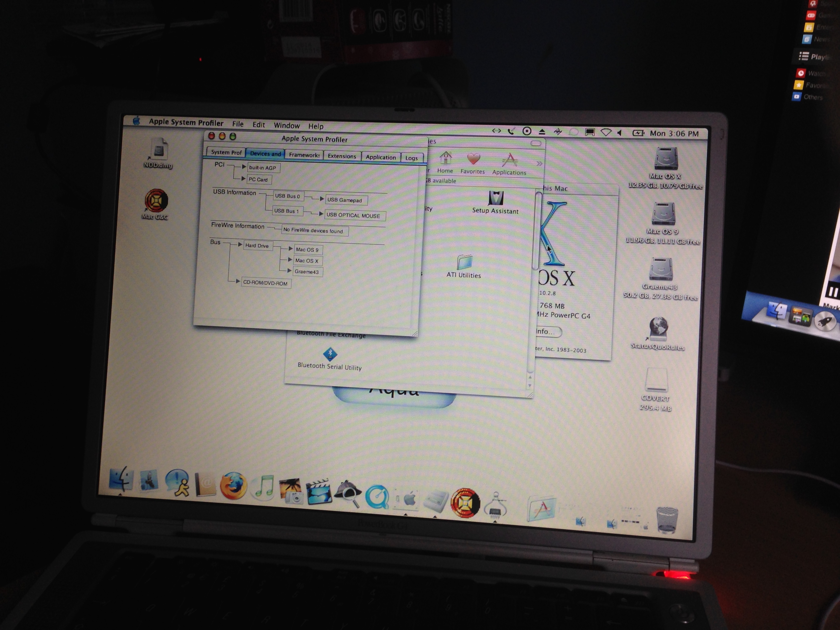The width and height of the screenshot is (840, 630).
Task: Expand the Graeme43 volume triangle in Profiler
Action: click(289, 271)
